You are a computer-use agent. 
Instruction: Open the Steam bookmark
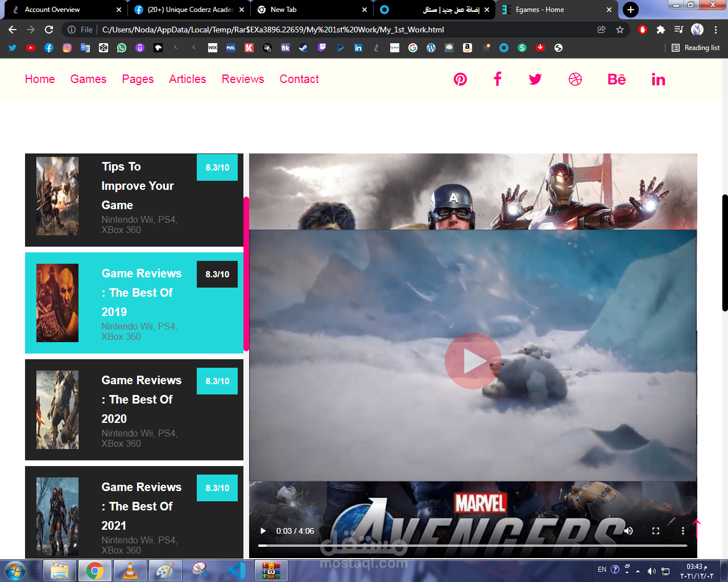coord(304,48)
